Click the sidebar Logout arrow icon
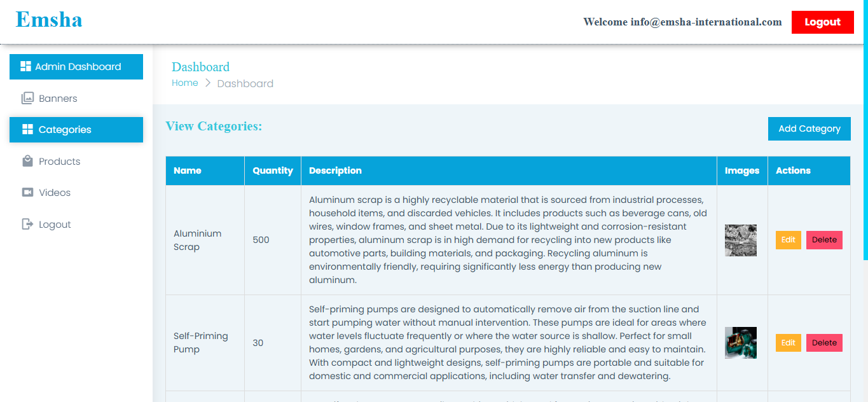The height and width of the screenshot is (402, 868). pos(27,225)
